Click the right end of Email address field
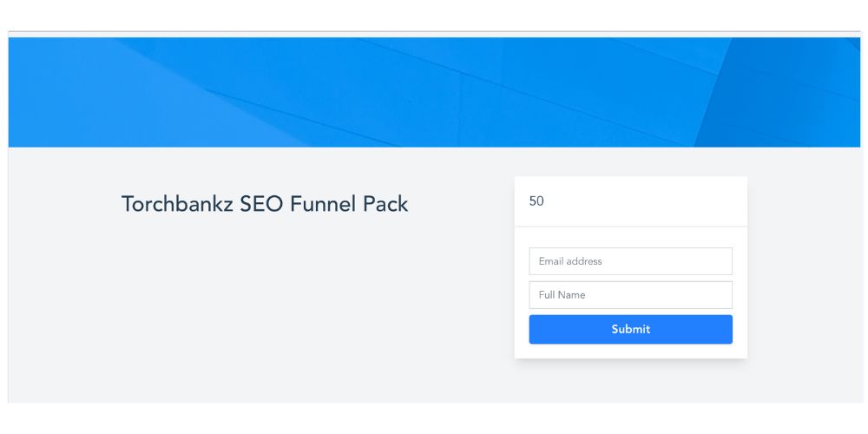Viewport: 868px width, 434px height. [720, 261]
